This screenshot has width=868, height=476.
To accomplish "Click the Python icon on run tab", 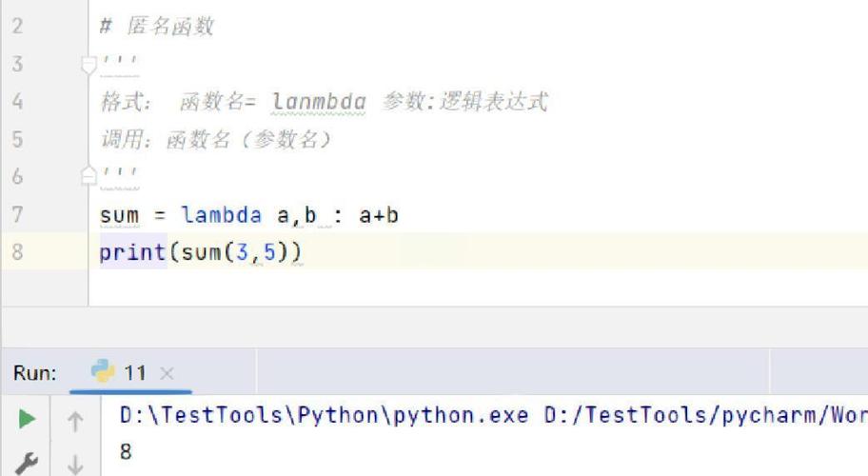I will point(103,372).
